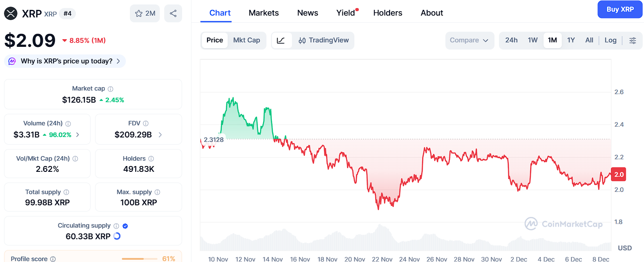The image size is (644, 262).
Task: Enable Log scale on the chart
Action: coord(611,40)
